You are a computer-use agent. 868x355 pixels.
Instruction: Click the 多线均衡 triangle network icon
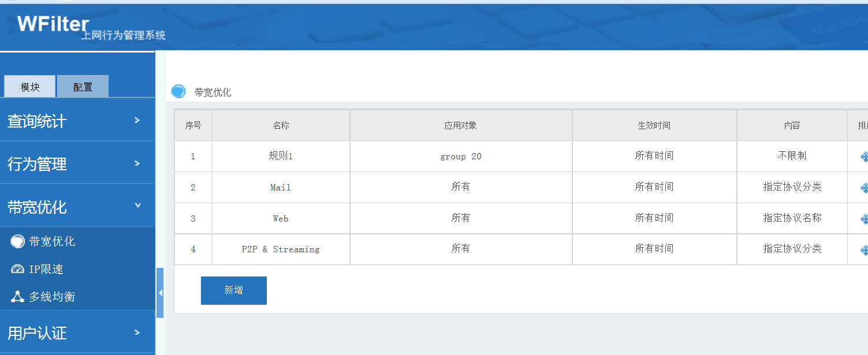point(17,297)
